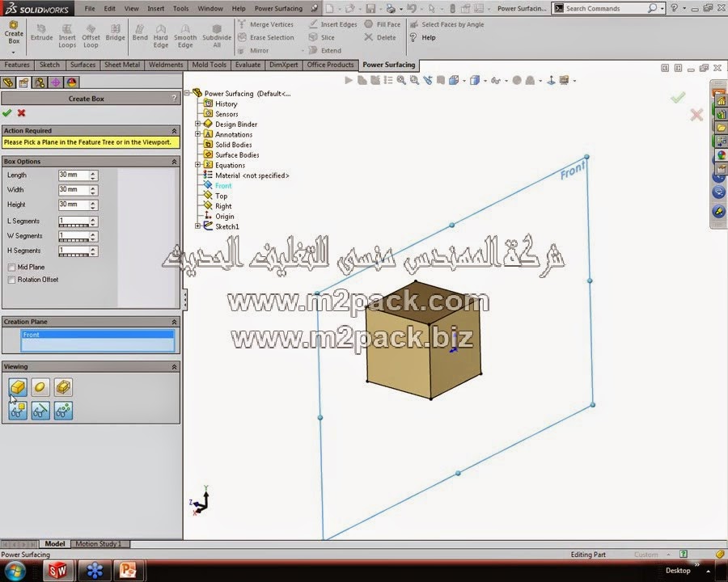Choose Insert Loops tool
This screenshot has height=582, width=728.
pos(67,36)
